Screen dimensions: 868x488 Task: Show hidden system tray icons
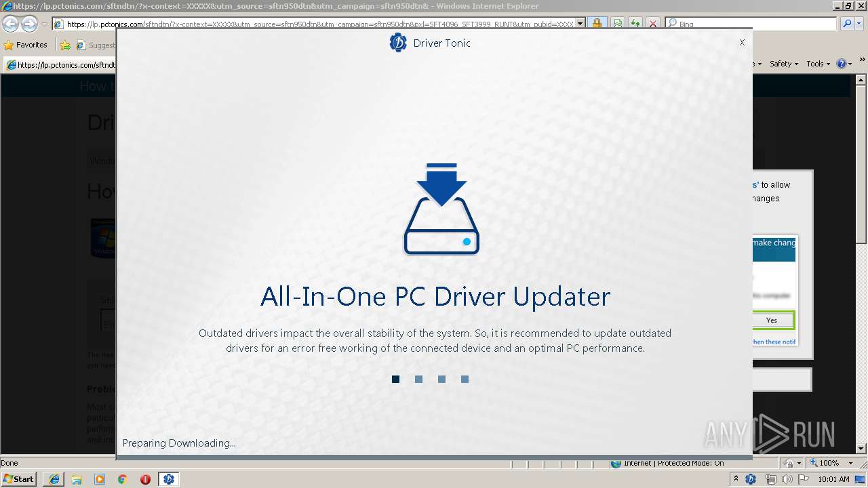736,479
